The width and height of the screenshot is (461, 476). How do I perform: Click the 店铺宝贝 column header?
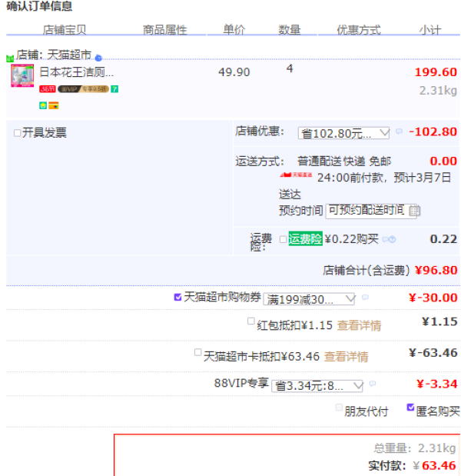(x=65, y=30)
